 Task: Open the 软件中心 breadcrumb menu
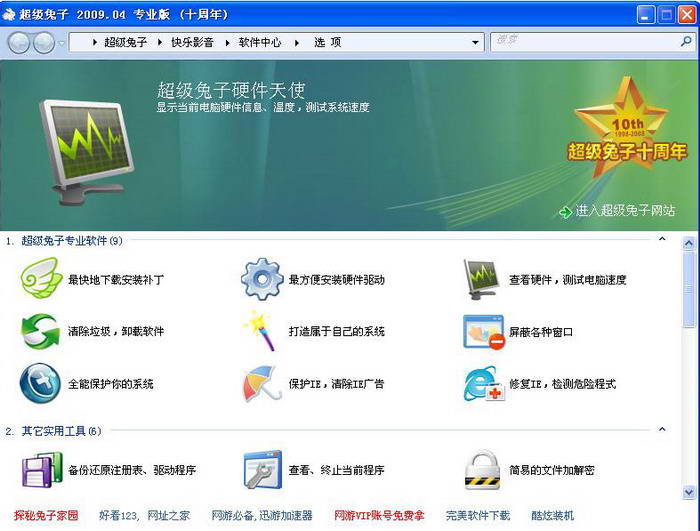(260, 42)
